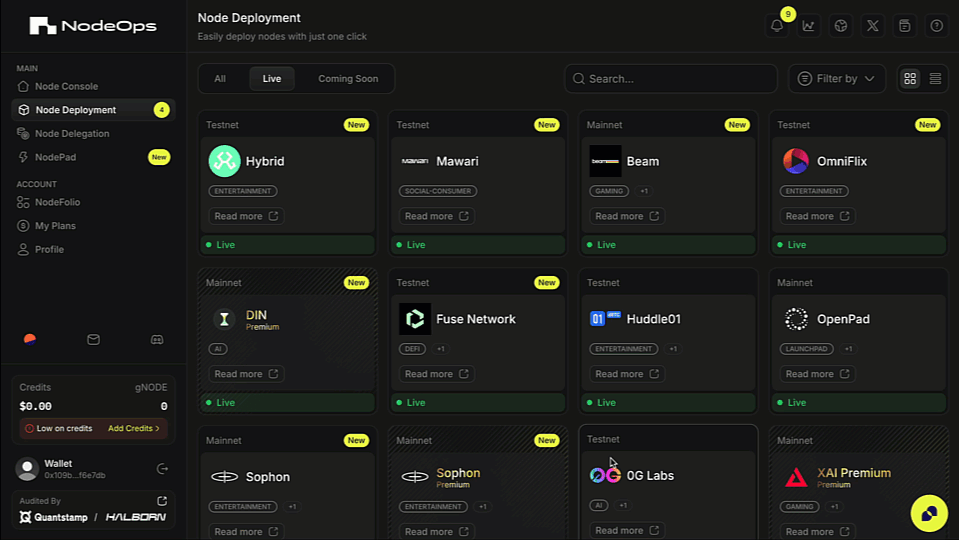Open the chat bubble in bottom-right corner
The image size is (959, 540).
point(929,513)
